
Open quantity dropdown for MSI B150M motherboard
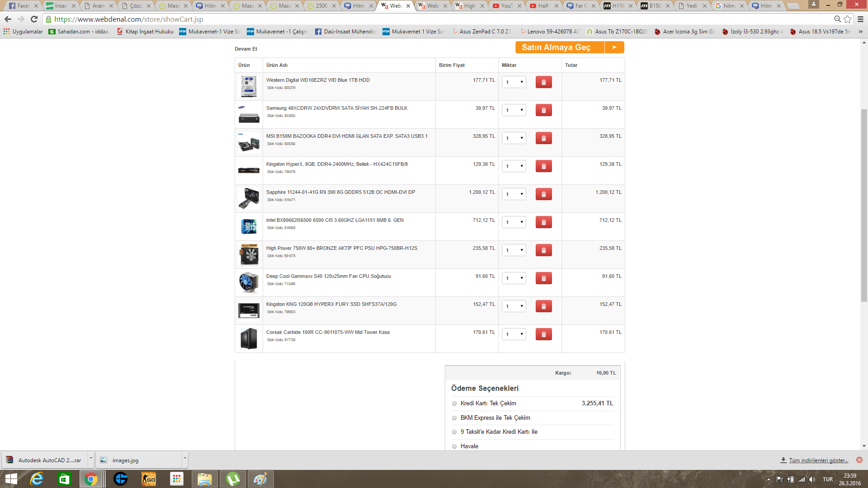tap(514, 138)
